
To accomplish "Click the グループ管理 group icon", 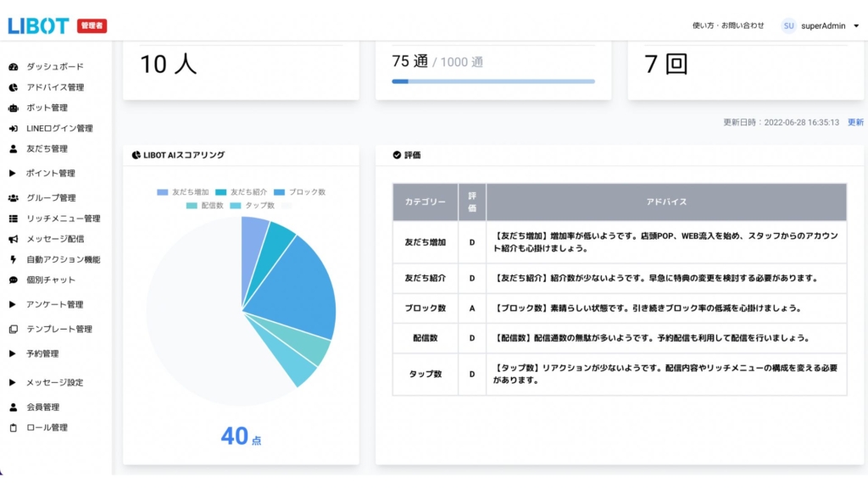I will click(13, 198).
